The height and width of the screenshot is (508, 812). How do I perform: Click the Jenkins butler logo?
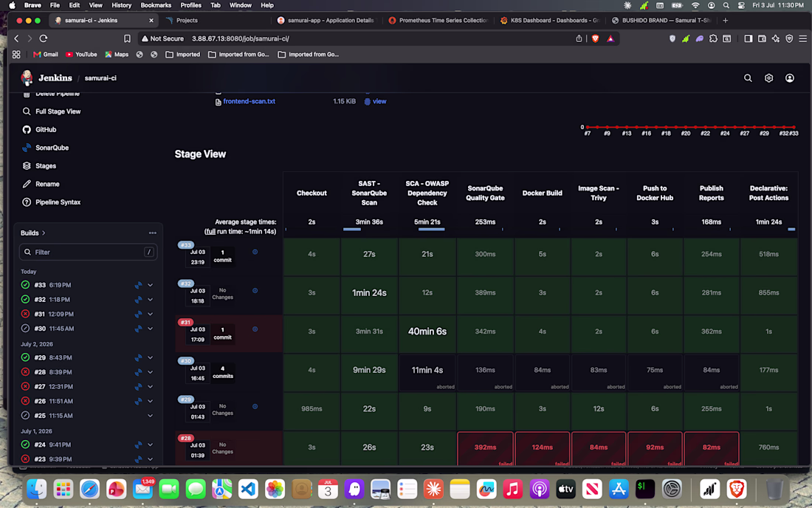coord(27,78)
